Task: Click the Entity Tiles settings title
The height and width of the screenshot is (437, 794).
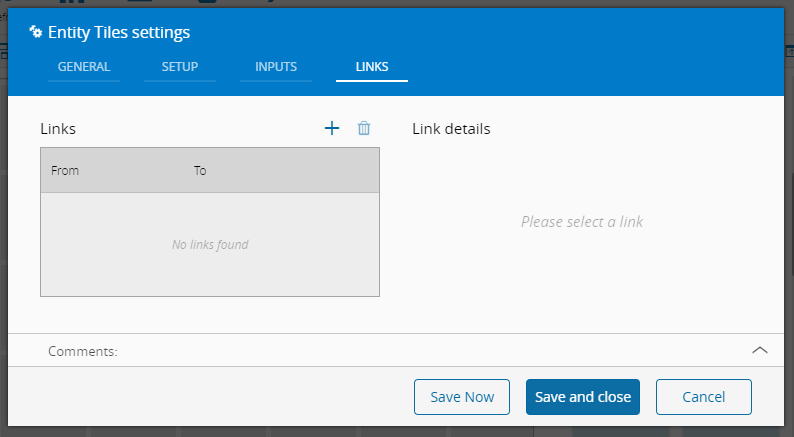Action: (x=119, y=32)
